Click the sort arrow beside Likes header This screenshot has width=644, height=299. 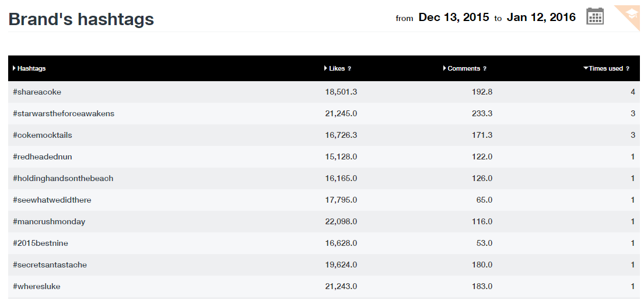click(325, 68)
